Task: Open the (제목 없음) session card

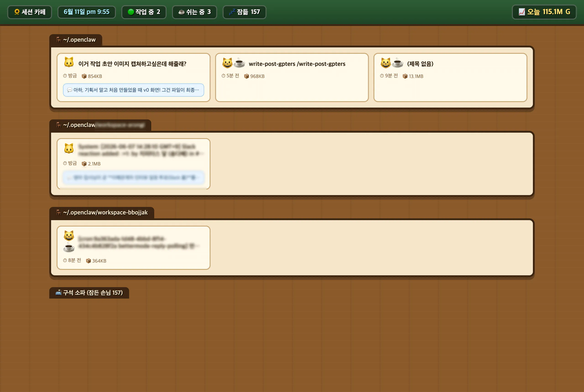Action: [450, 77]
